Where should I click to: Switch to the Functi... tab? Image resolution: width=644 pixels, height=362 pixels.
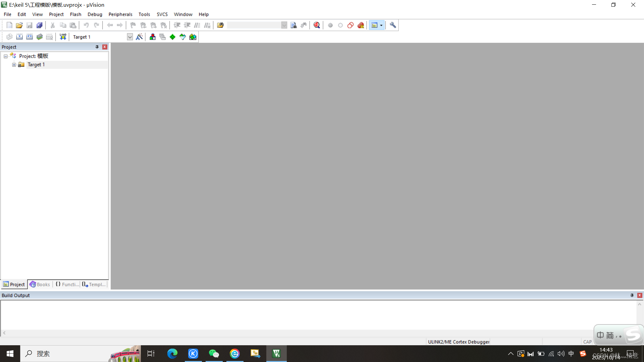pyautogui.click(x=67, y=284)
